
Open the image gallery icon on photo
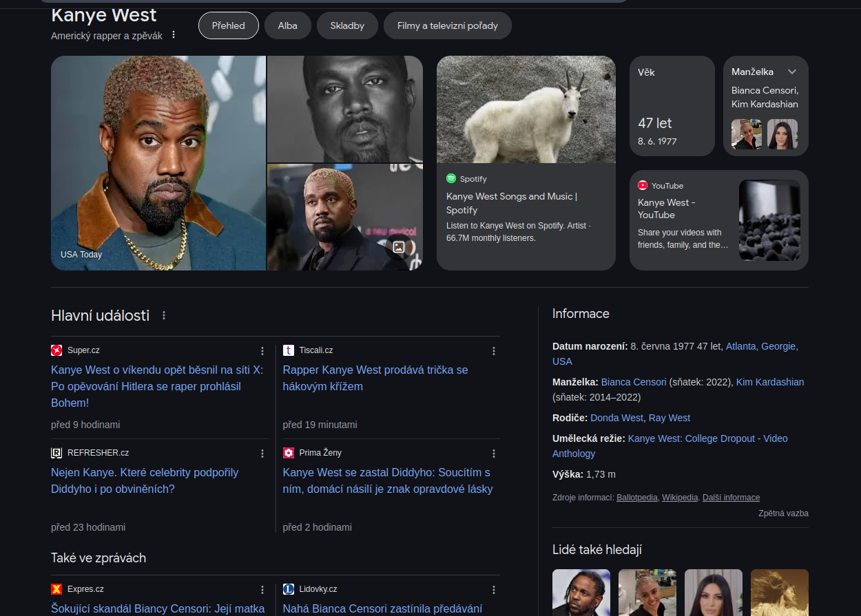399,247
